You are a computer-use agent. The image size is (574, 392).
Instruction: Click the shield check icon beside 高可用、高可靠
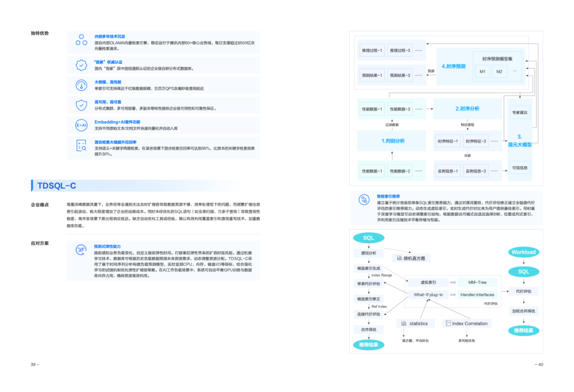coord(81,105)
